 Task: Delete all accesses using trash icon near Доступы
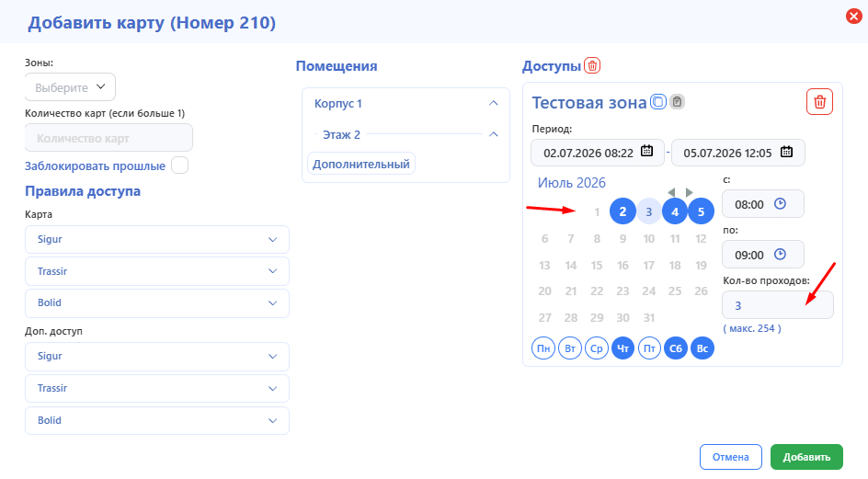pyautogui.click(x=592, y=65)
